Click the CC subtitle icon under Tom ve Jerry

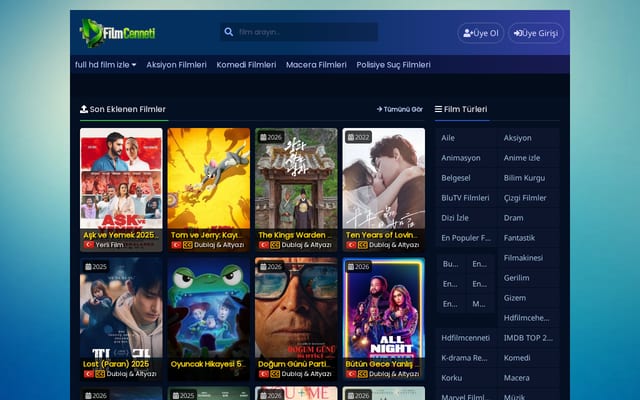tap(187, 245)
